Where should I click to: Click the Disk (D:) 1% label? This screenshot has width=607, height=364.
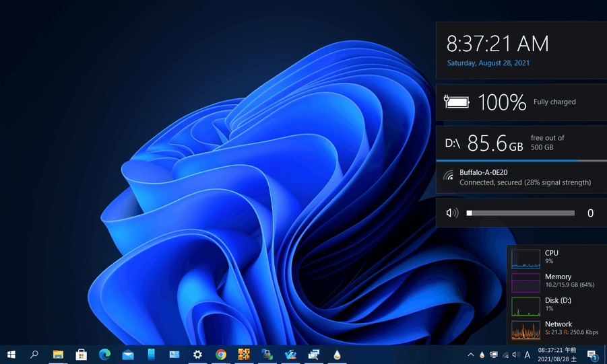[558, 304]
